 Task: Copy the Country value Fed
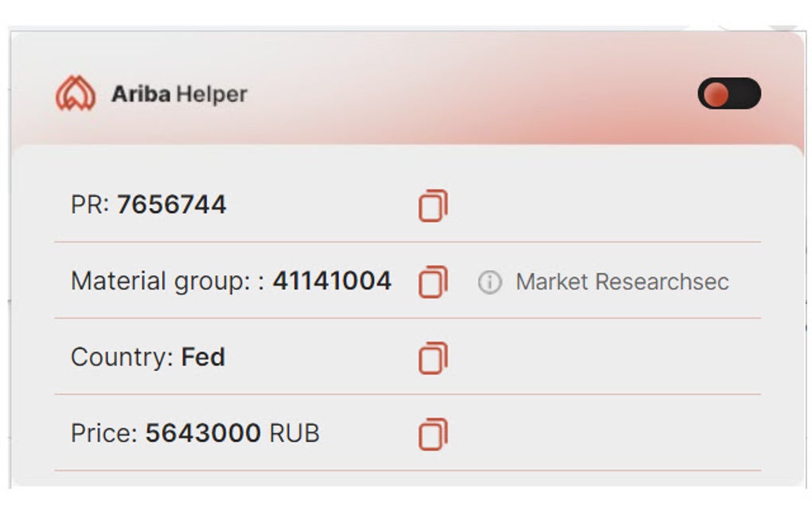pyautogui.click(x=433, y=357)
